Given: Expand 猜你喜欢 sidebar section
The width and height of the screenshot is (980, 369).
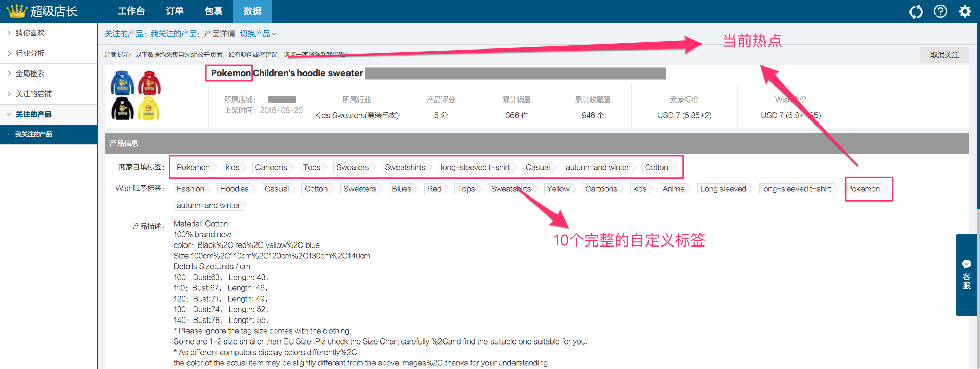Looking at the screenshot, I should pos(49,33).
